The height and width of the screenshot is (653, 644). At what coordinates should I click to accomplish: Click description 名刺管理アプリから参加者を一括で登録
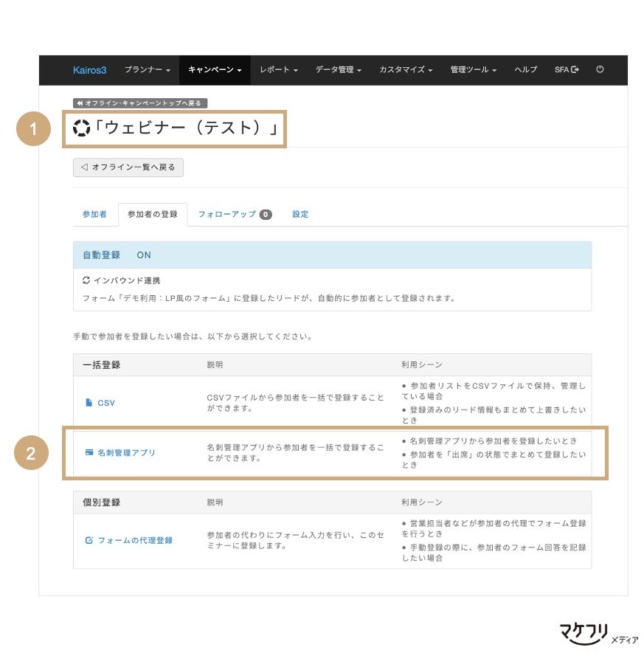pyautogui.click(x=295, y=453)
